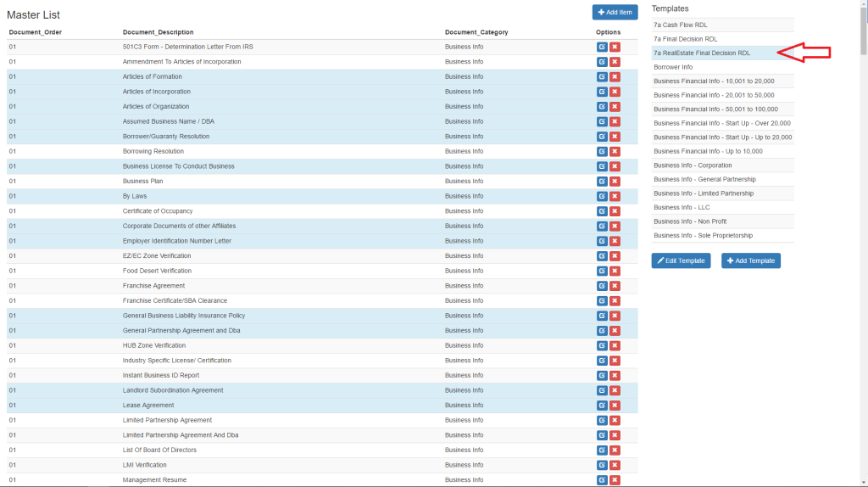868x487 pixels.
Task: Select Business Financial Info - Start Up - Over 20,000
Action: pos(722,124)
